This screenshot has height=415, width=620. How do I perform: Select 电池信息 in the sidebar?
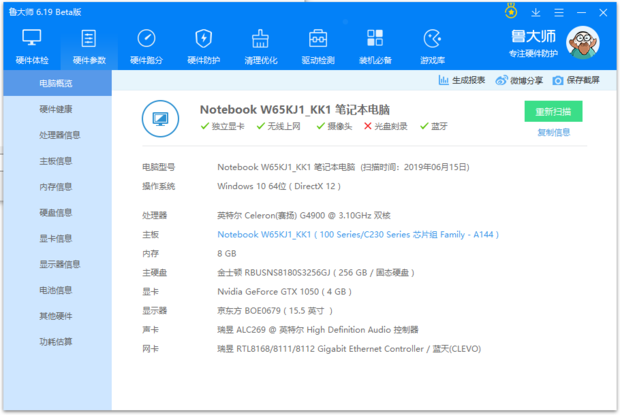coord(57,290)
